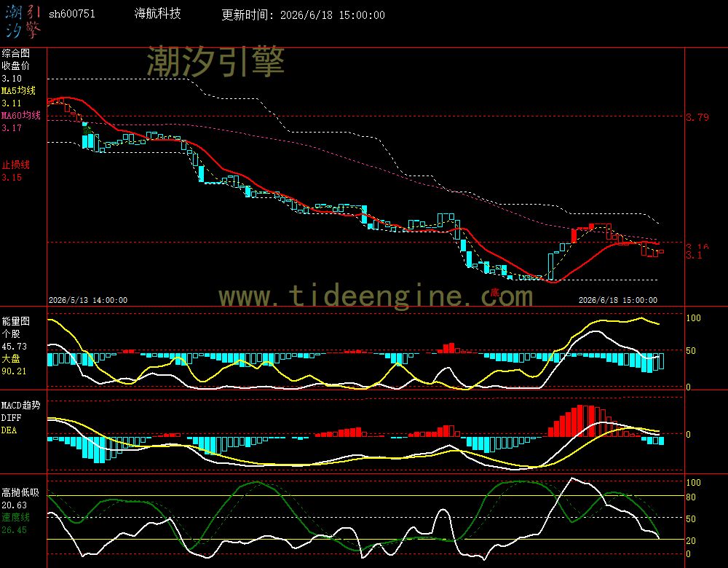Click the update time 2026/6/18 15:00:00 header
Screen dimensions: 728x568
coord(333,15)
